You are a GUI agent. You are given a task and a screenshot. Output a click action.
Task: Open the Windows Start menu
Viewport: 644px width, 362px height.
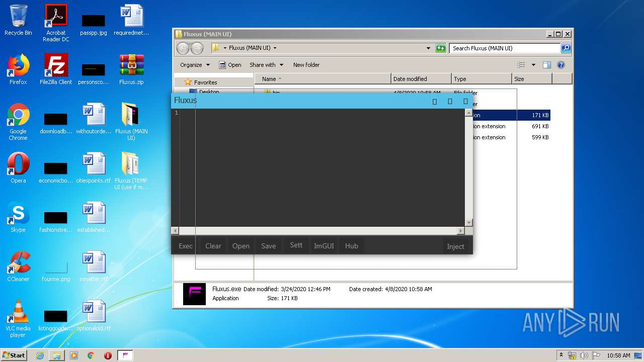[x=14, y=355]
